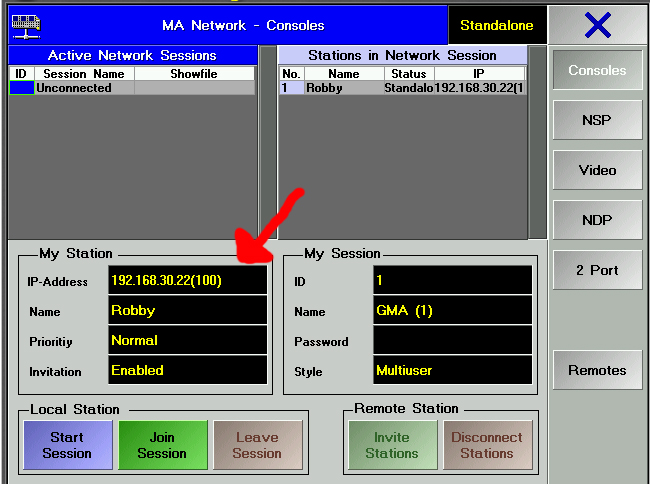The height and width of the screenshot is (484, 650).
Task: Toggle the Invitation field showing Enabled
Action: 188,371
